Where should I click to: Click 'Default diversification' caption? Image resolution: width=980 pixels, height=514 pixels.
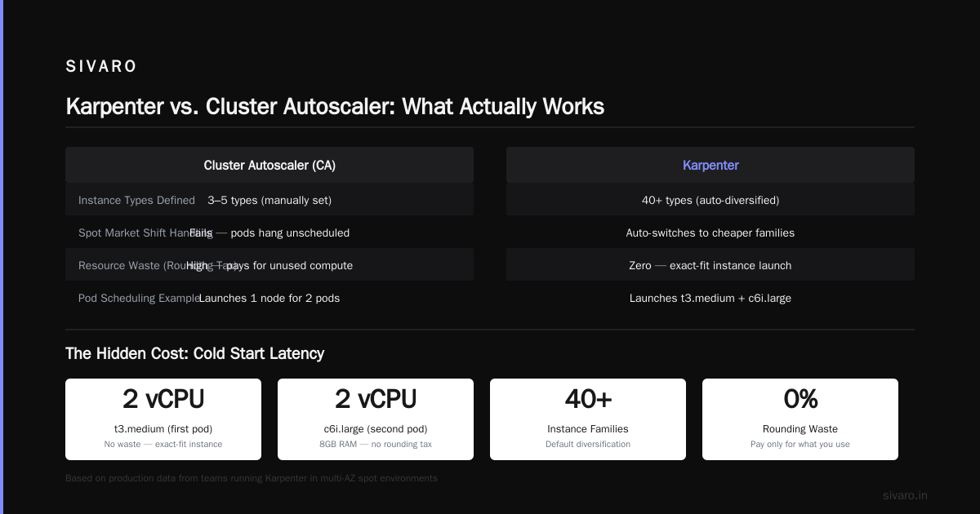click(588, 444)
